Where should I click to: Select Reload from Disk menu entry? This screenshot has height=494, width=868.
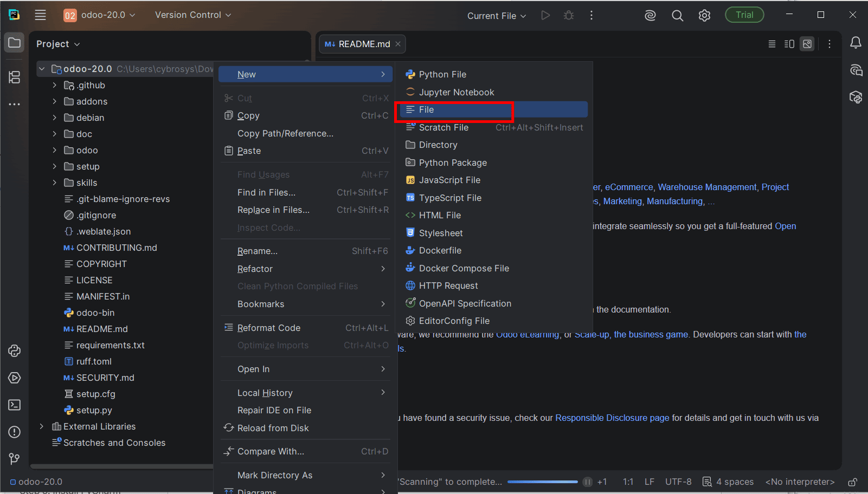point(306,428)
